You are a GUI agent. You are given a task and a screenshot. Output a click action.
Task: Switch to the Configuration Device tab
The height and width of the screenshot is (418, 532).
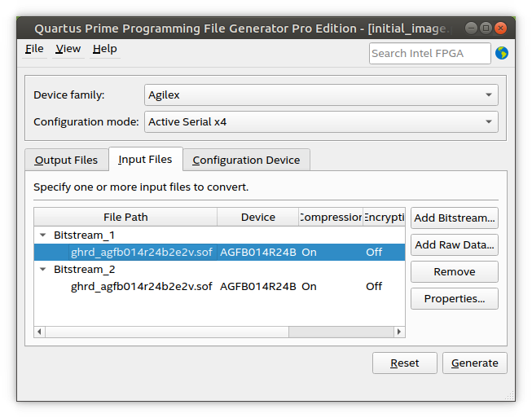click(x=246, y=161)
